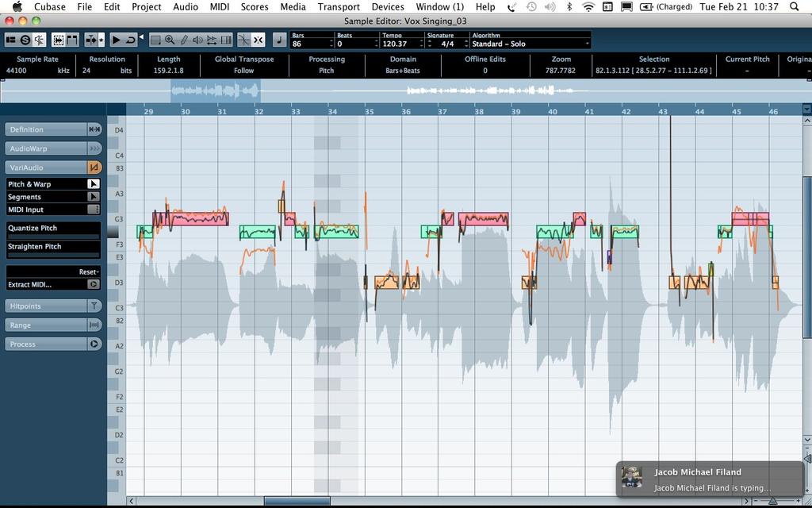Click the Extract MIDI... label
This screenshot has width=812, height=508.
coord(29,285)
